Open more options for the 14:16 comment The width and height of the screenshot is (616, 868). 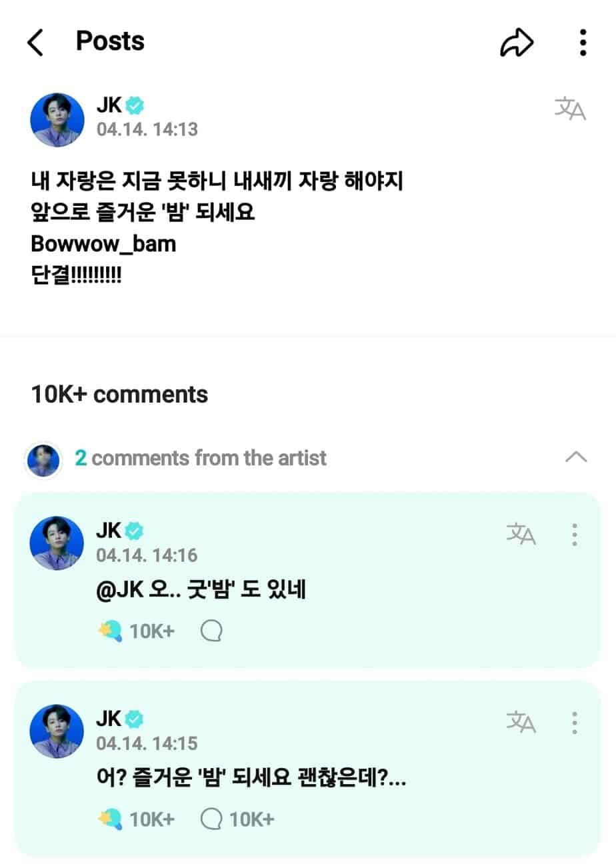pos(575,534)
